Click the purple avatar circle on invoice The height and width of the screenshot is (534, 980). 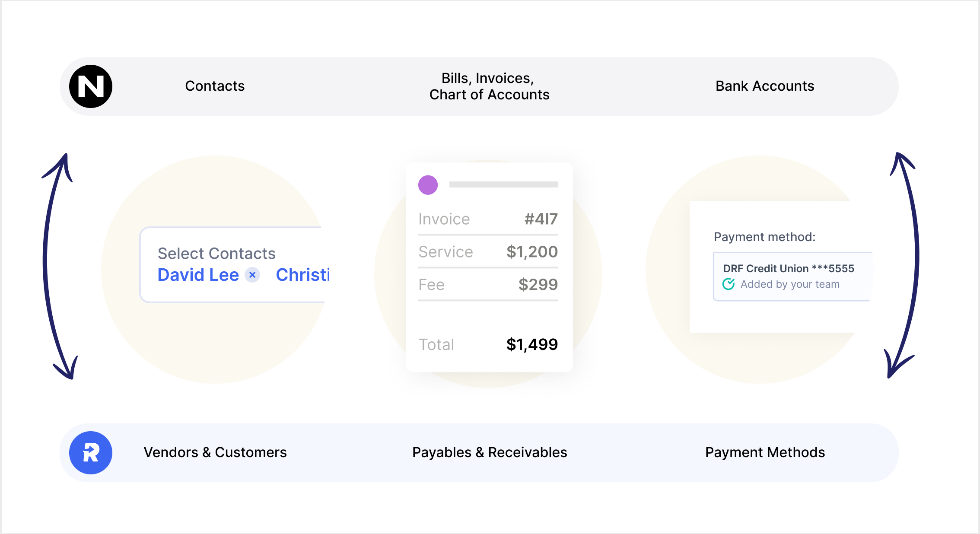[428, 185]
